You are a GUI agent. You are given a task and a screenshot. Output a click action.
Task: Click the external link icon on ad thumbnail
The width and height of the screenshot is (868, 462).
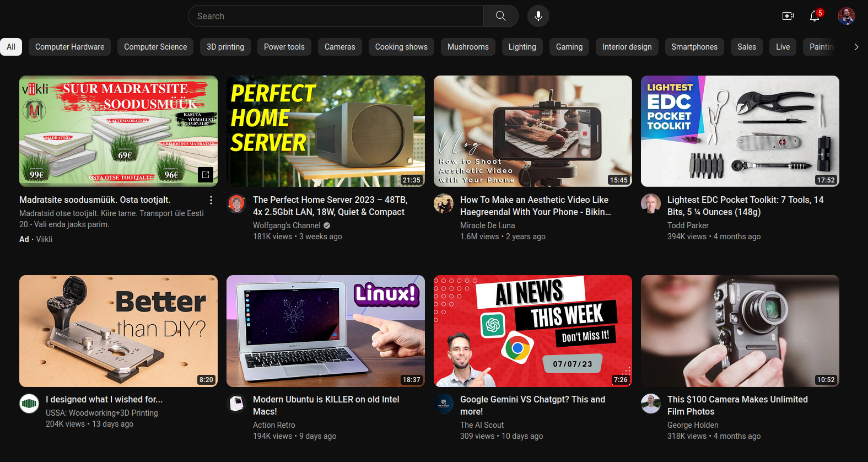click(205, 175)
